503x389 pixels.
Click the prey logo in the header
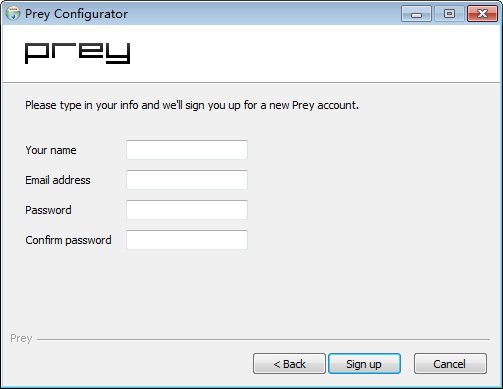click(x=77, y=53)
